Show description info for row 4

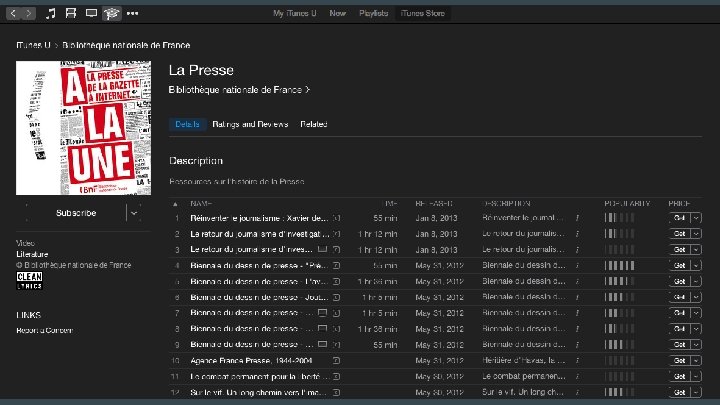(x=577, y=265)
